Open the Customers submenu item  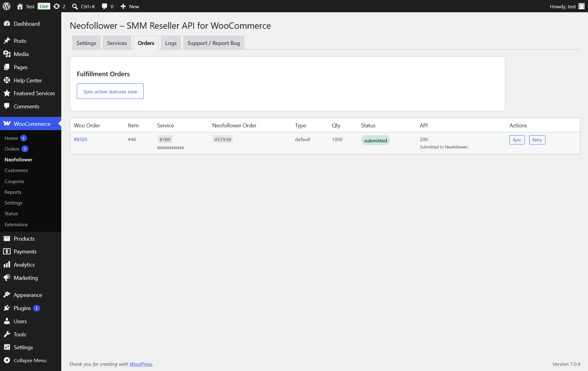[x=16, y=170]
